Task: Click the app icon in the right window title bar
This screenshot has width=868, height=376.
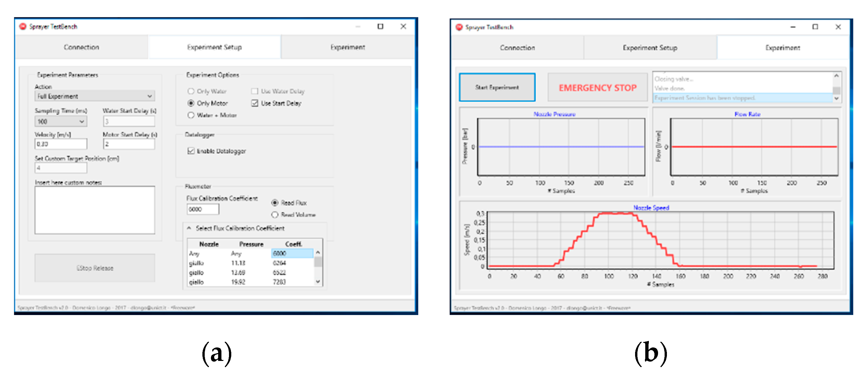Action: coord(459,27)
